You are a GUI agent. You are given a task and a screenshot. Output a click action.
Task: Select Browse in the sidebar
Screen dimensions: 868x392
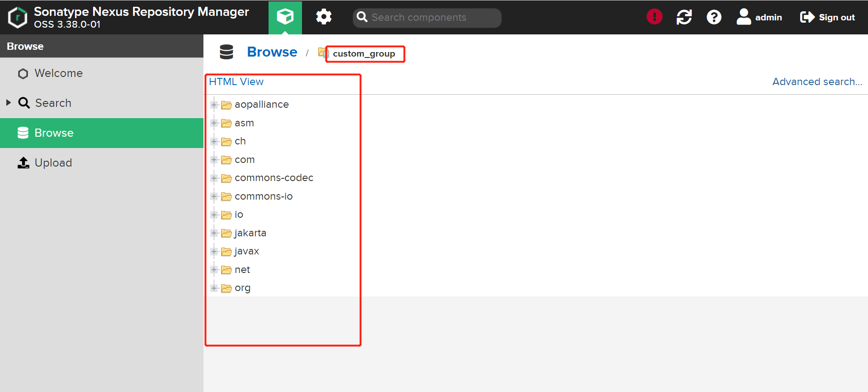[x=102, y=133]
